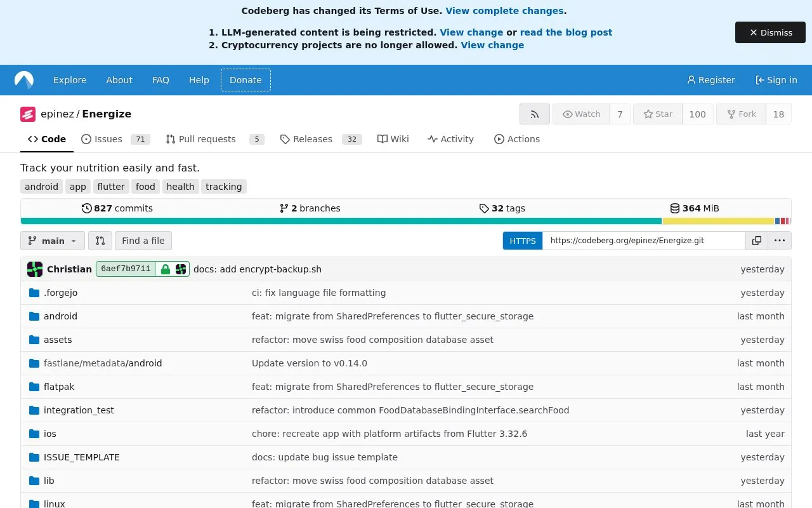Click the ios folder icon
812x508 pixels.
(x=34, y=434)
